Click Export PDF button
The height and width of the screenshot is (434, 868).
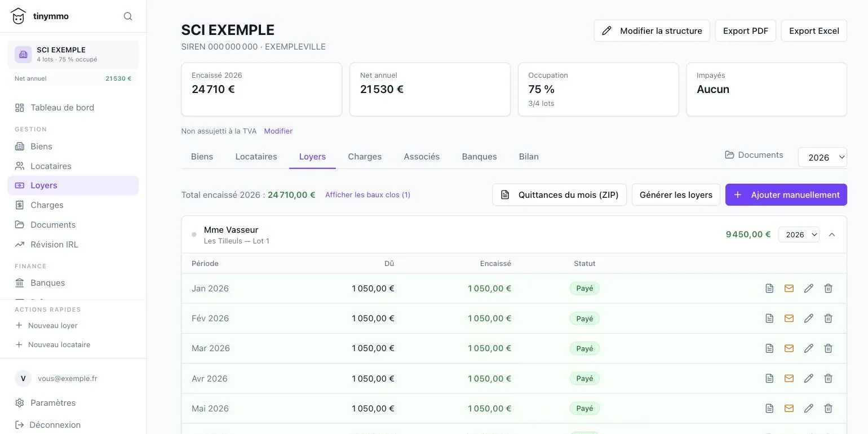tap(745, 31)
